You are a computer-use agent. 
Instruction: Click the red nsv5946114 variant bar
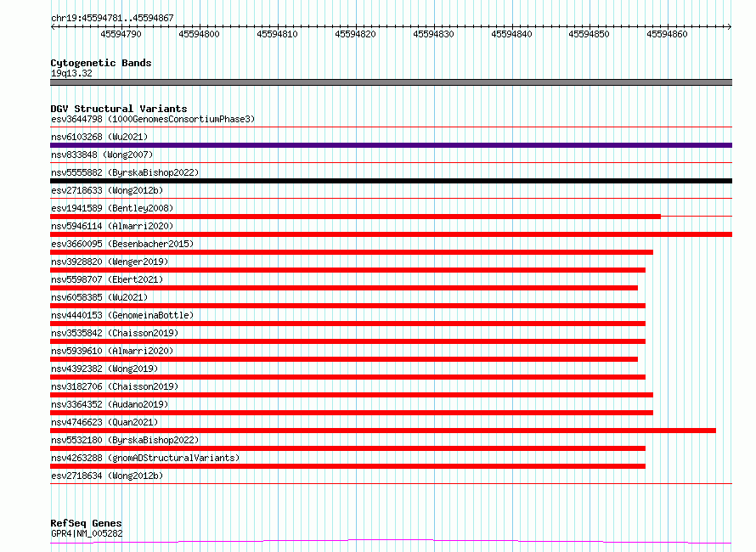391,234
